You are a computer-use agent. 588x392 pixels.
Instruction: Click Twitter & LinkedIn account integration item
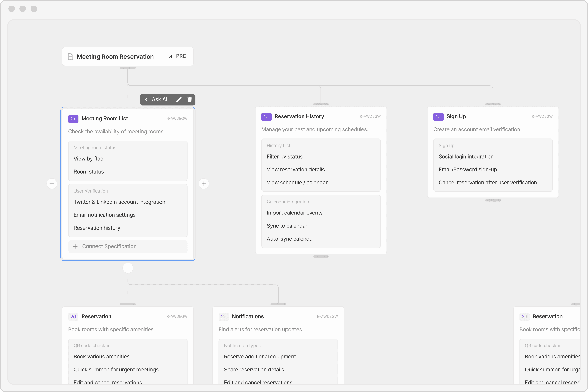pos(119,202)
